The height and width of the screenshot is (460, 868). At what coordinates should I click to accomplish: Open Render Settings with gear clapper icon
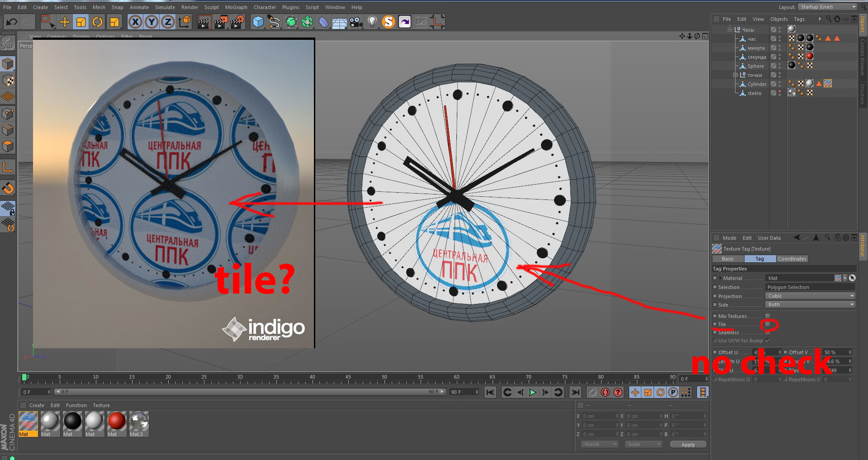(237, 22)
